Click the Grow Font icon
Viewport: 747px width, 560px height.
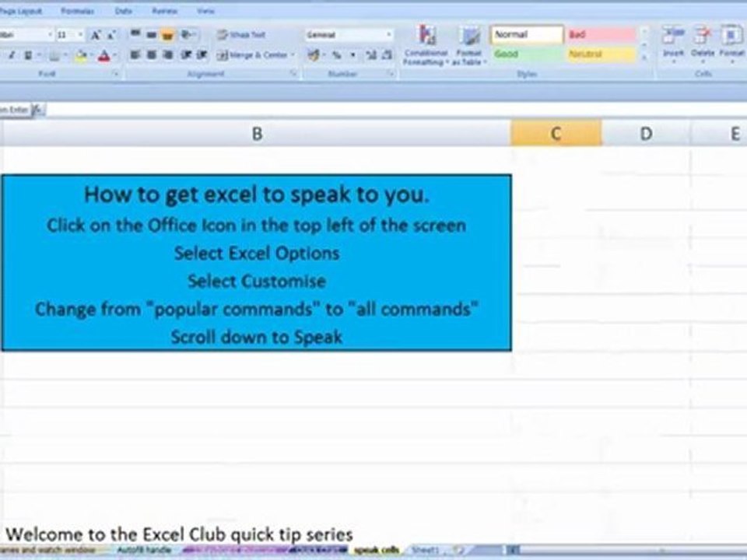coord(96,35)
